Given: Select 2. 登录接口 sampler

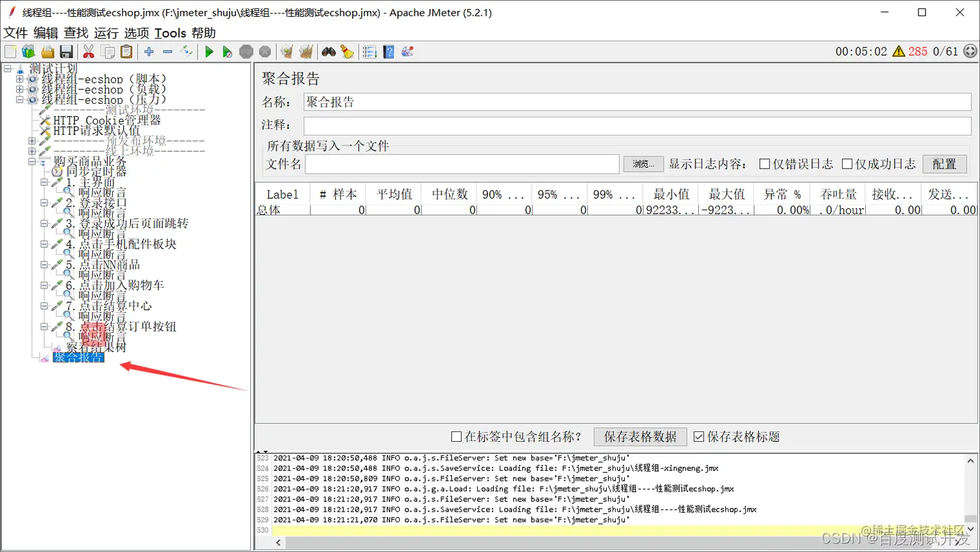Looking at the screenshot, I should pos(96,203).
